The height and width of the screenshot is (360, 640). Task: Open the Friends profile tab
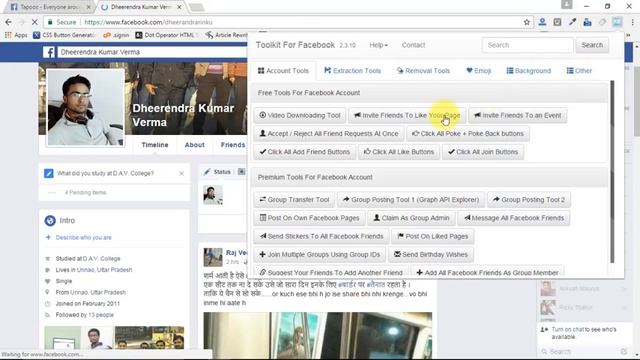pos(233,145)
